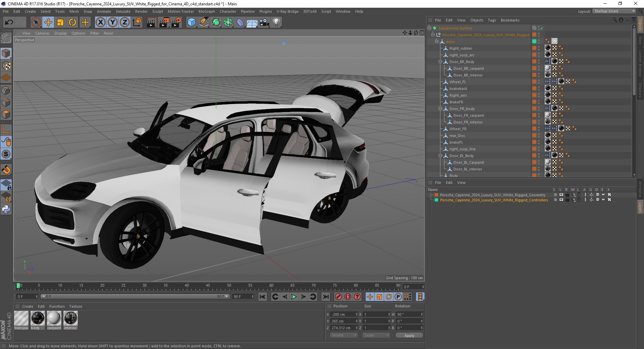
Task: Open the Character menu
Action: click(x=228, y=11)
